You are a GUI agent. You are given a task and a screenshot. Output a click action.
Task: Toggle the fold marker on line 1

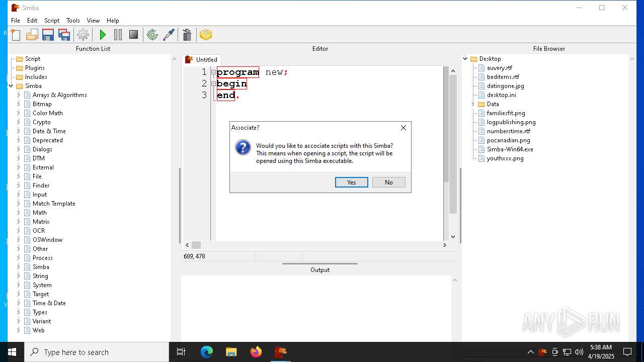point(213,72)
